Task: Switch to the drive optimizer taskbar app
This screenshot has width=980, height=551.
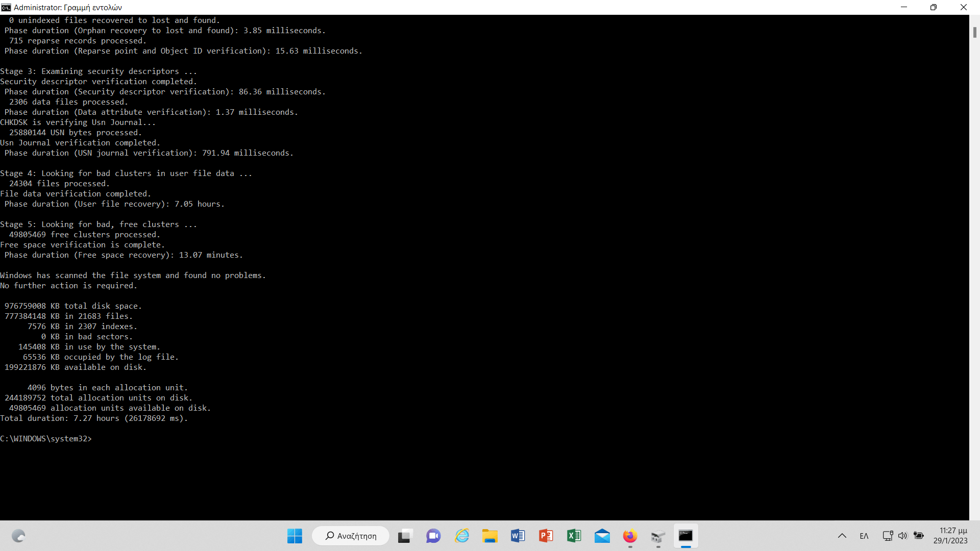Action: point(658,536)
